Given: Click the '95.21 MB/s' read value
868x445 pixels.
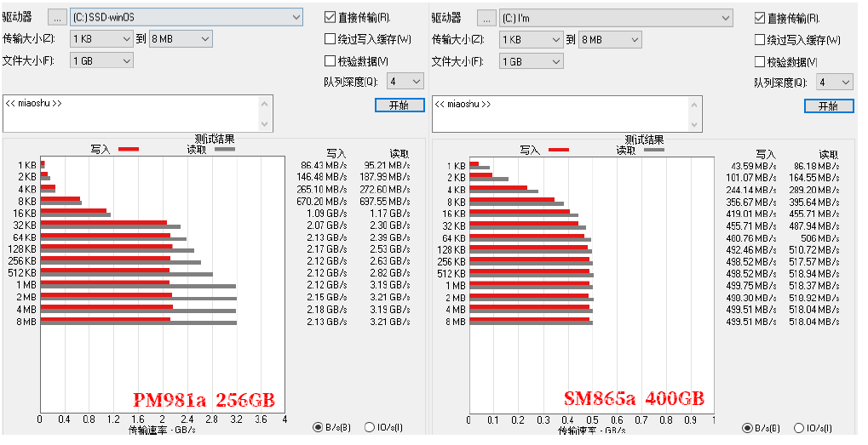Looking at the screenshot, I should coord(388,165).
